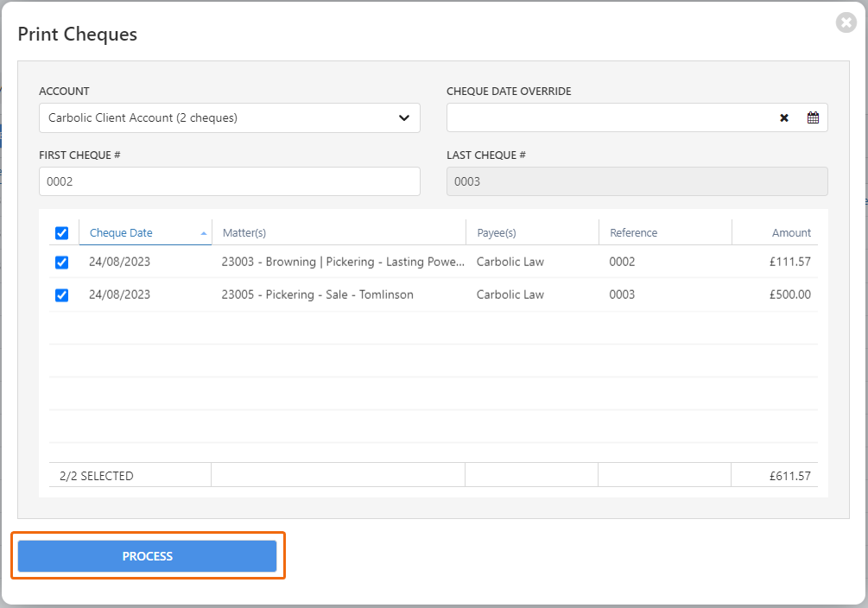Sort by Matter(s) column header
This screenshot has height=608, width=868.
[x=244, y=233]
